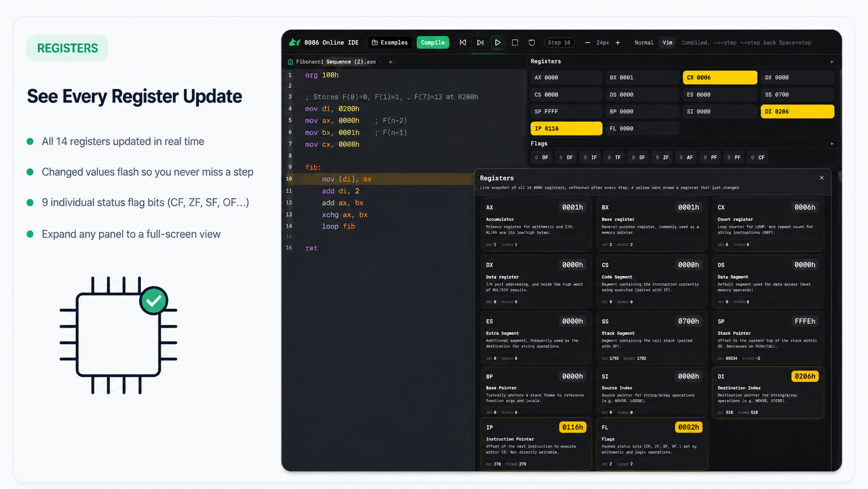The image size is (868, 489).
Task: Click code line 'loop fib'
Action: [x=338, y=226]
